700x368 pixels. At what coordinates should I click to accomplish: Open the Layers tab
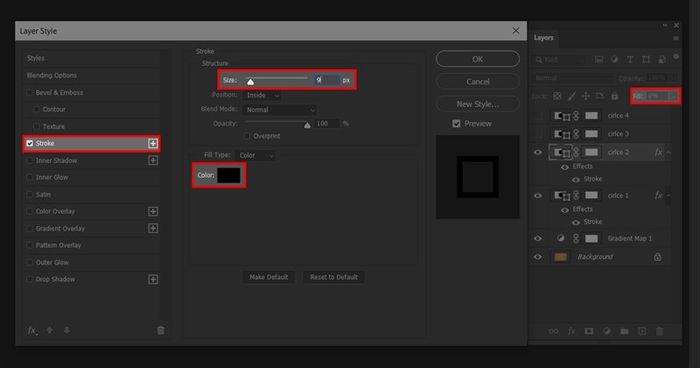[x=543, y=38]
